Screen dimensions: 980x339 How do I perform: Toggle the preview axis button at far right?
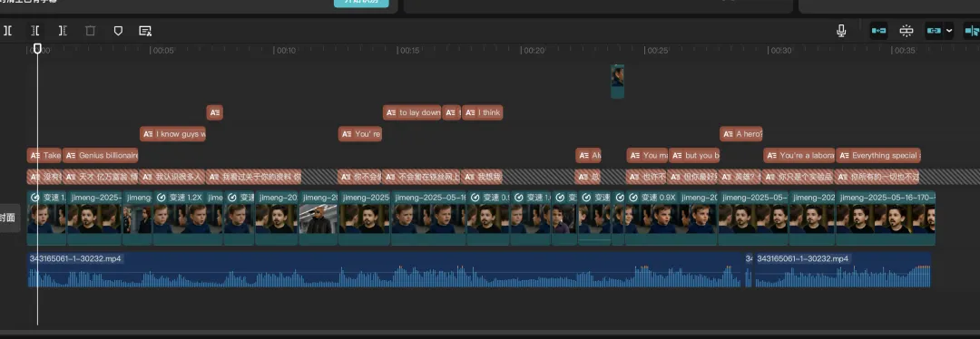tap(972, 31)
